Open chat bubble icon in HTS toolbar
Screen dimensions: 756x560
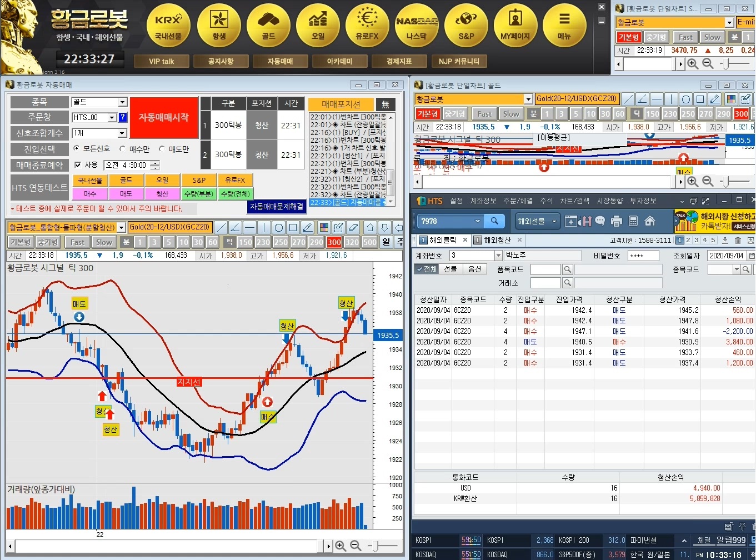tap(600, 221)
